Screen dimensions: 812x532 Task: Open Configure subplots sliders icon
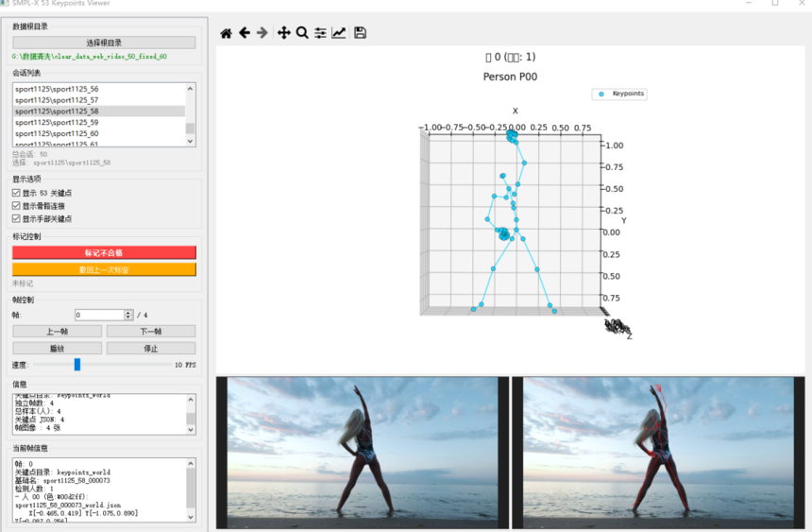tap(321, 33)
